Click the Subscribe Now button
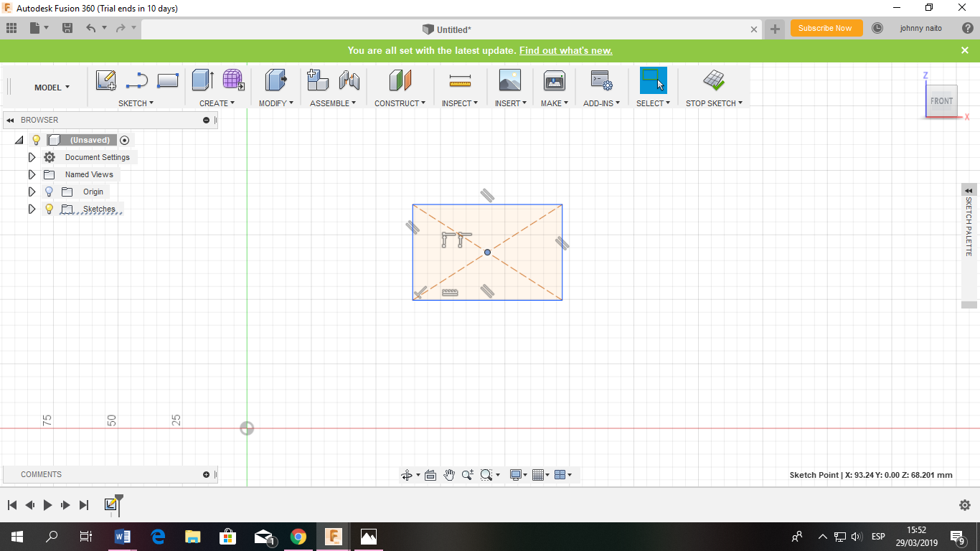 (825, 28)
